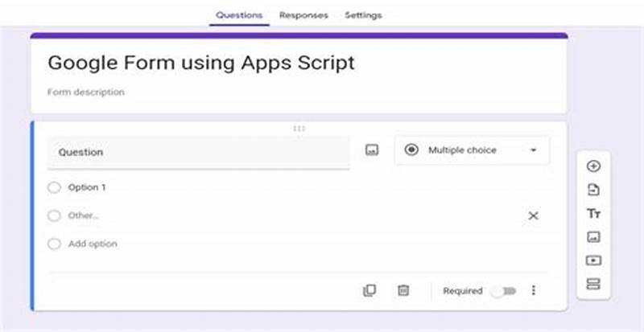Use the drag handle dots above the question
Viewport: 644px width, 332px height.
tap(299, 129)
